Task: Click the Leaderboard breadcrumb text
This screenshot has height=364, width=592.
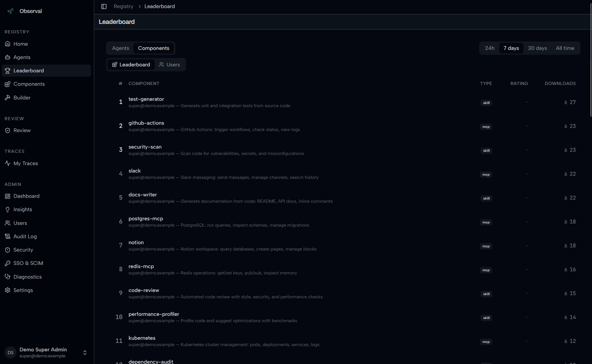Action: pyautogui.click(x=160, y=6)
